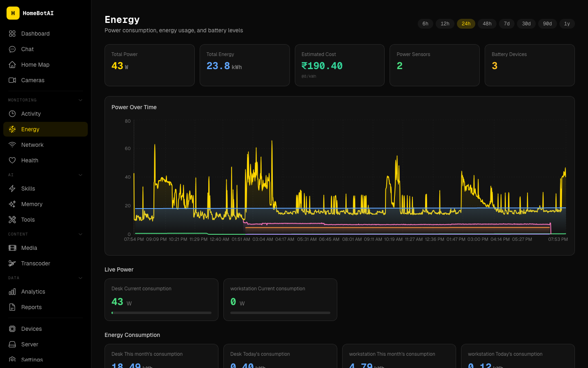Screen dimensions: 588x368
Task: Open Home Map using house icon
Action: coord(12,65)
